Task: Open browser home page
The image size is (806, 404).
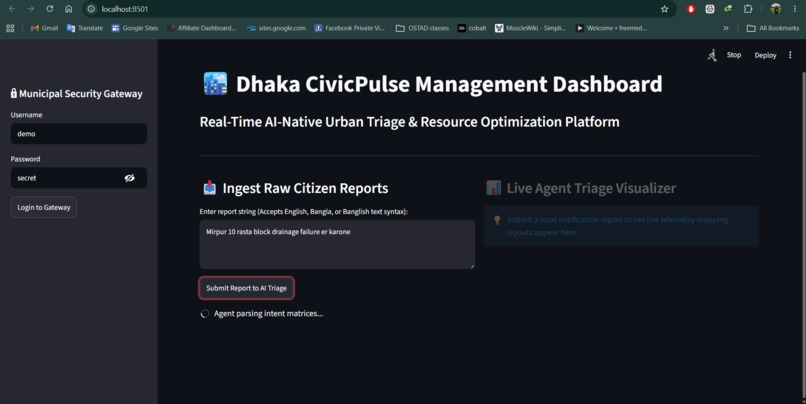Action: (x=68, y=9)
